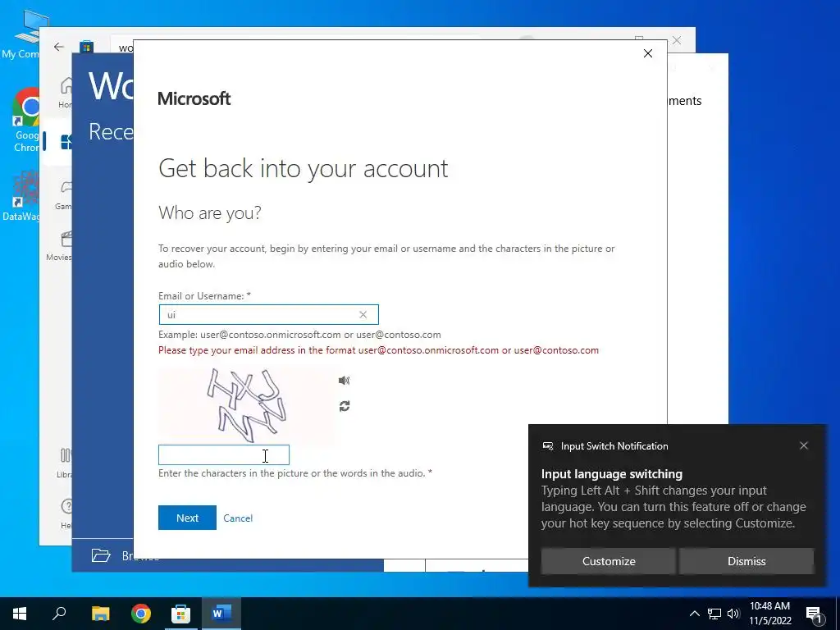The height and width of the screenshot is (630, 840).
Task: Switch to Word on the taskbar
Action: [x=221, y=614]
